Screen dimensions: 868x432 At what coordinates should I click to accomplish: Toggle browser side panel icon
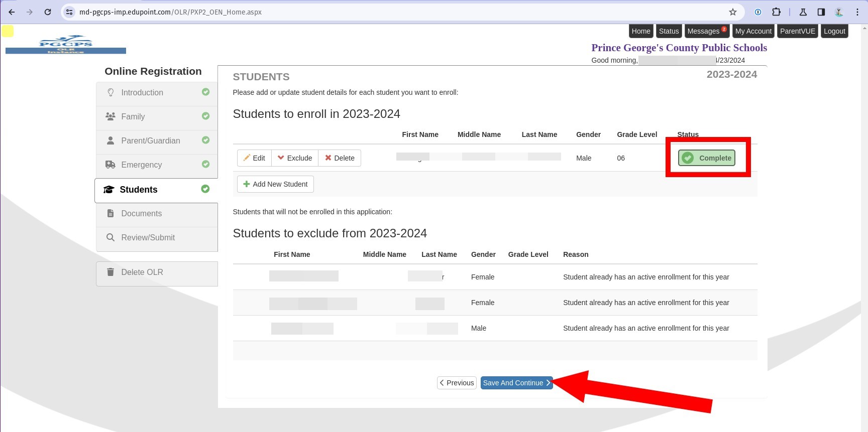pyautogui.click(x=821, y=12)
